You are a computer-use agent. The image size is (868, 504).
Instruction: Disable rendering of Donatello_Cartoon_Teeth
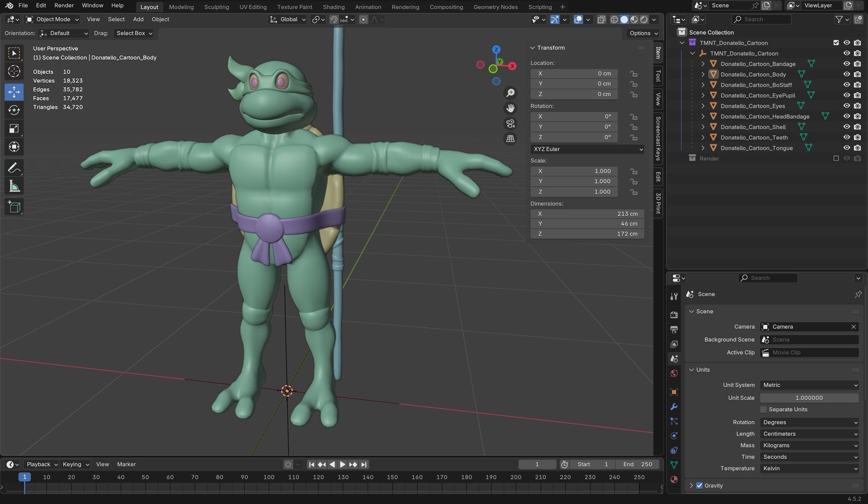(x=857, y=137)
